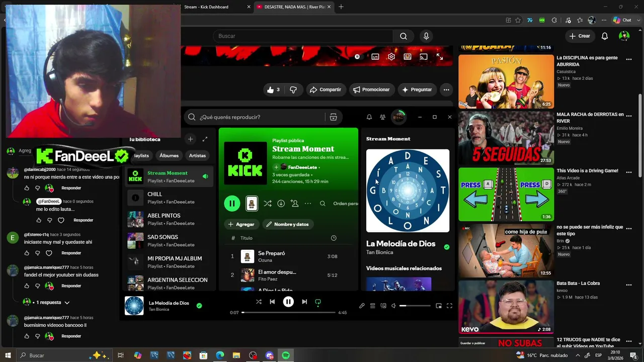Click the Spotify browse icon in search bar
Image resolution: width=644 pixels, height=362 pixels.
pyautogui.click(x=333, y=117)
